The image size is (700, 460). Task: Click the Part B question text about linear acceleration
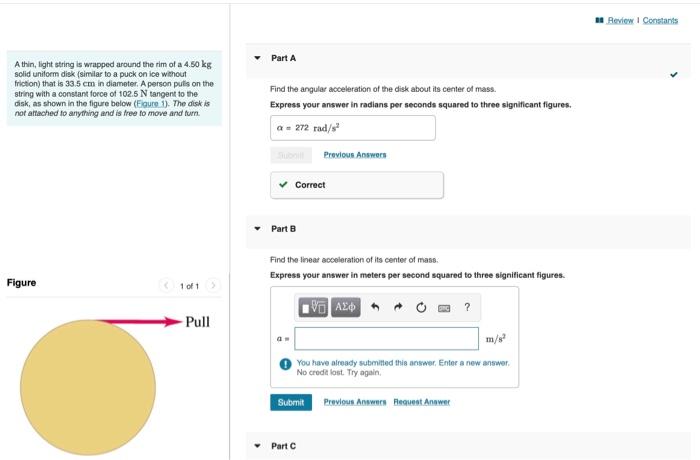(354, 260)
